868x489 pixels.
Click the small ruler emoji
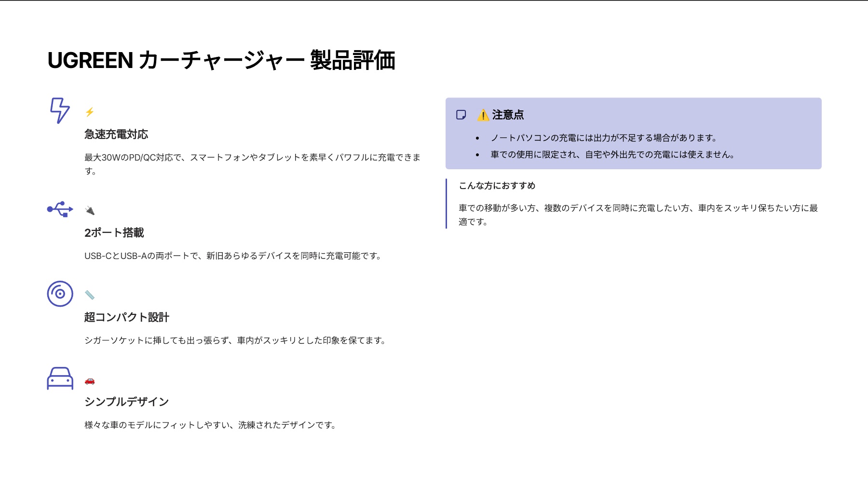(x=90, y=295)
